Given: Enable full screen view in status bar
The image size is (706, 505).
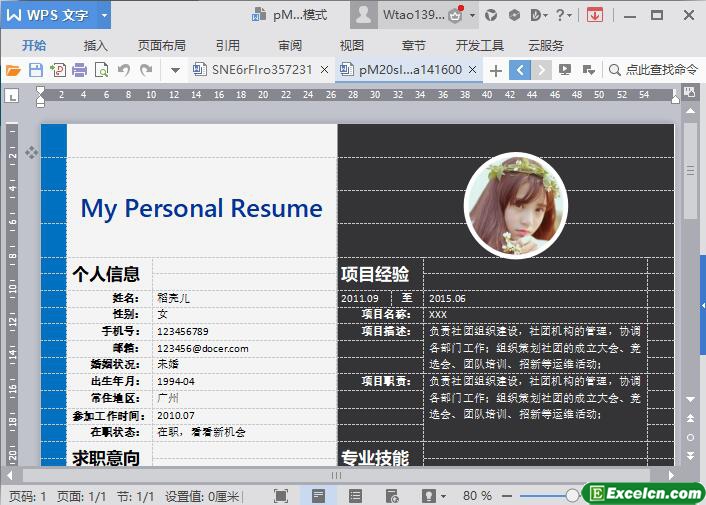Looking at the screenshot, I should pyautogui.click(x=281, y=495).
